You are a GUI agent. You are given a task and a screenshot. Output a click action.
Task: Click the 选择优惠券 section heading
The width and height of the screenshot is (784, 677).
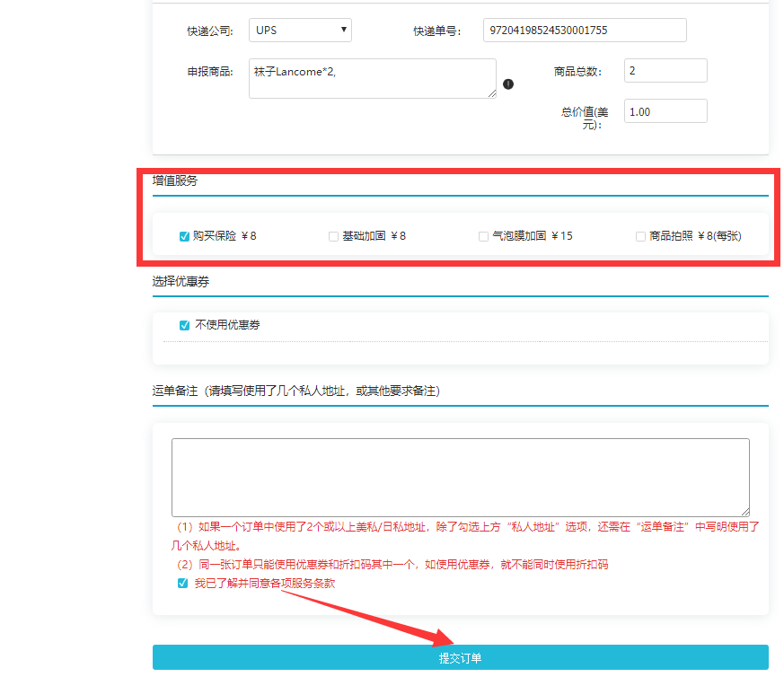click(x=181, y=282)
